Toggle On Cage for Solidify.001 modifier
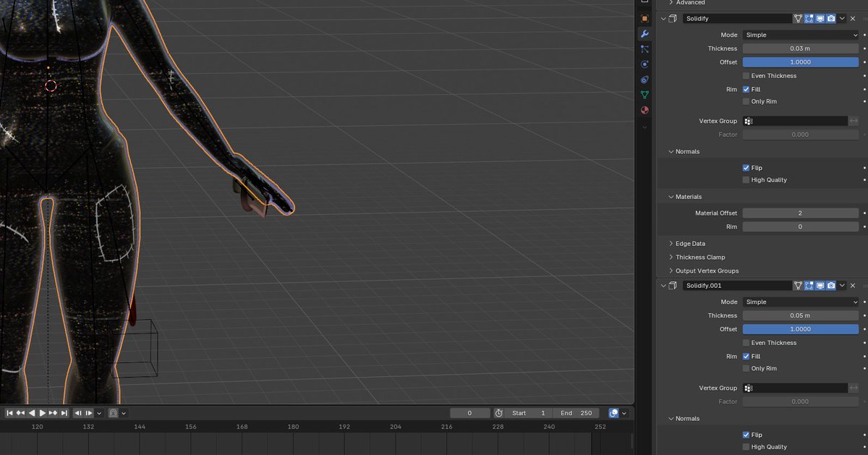The height and width of the screenshot is (455, 868). 799,286
